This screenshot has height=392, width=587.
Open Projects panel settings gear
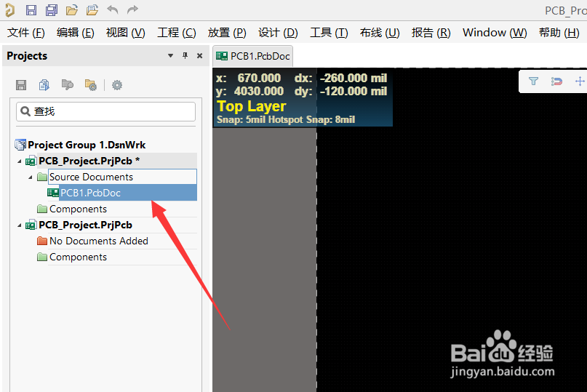tap(117, 85)
